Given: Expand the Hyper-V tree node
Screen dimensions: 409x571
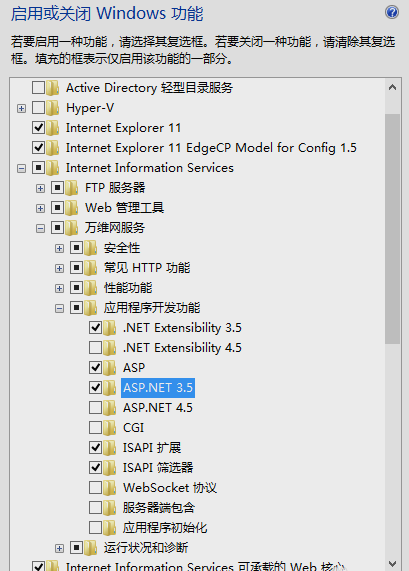Looking at the screenshot, I should click(x=21, y=108).
